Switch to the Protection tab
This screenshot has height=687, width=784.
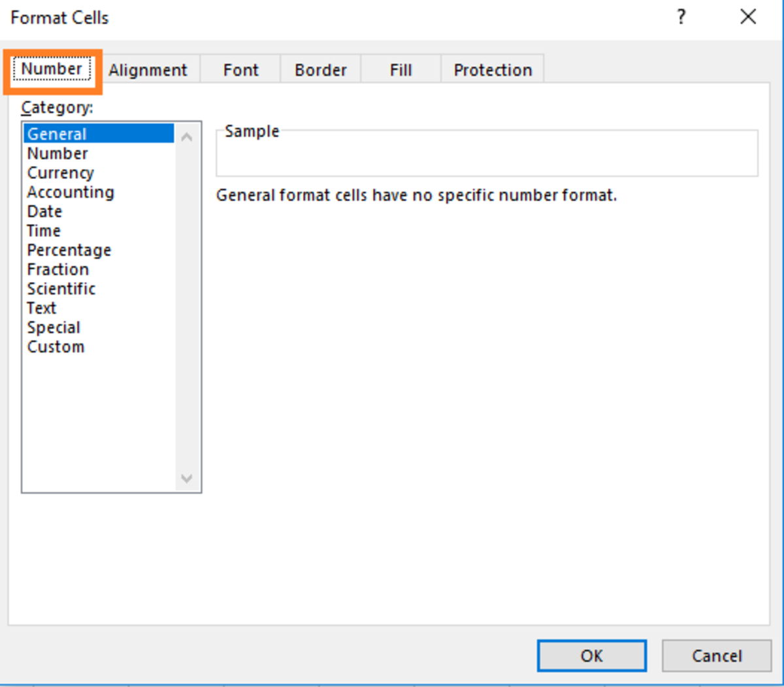coord(492,69)
